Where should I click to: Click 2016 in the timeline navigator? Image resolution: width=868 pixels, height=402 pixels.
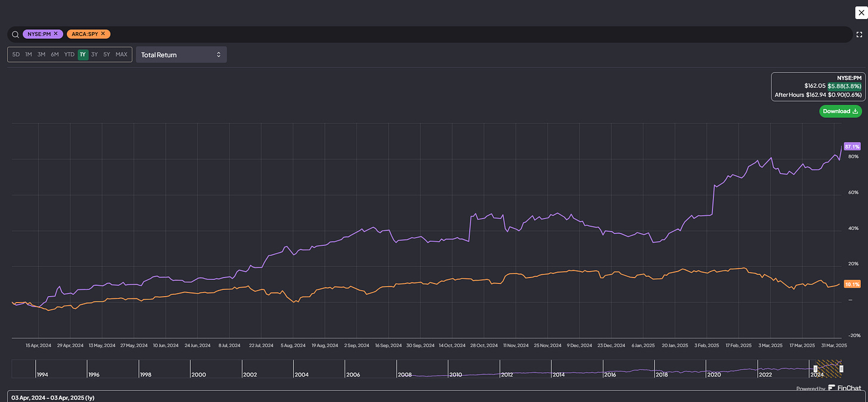click(609, 375)
